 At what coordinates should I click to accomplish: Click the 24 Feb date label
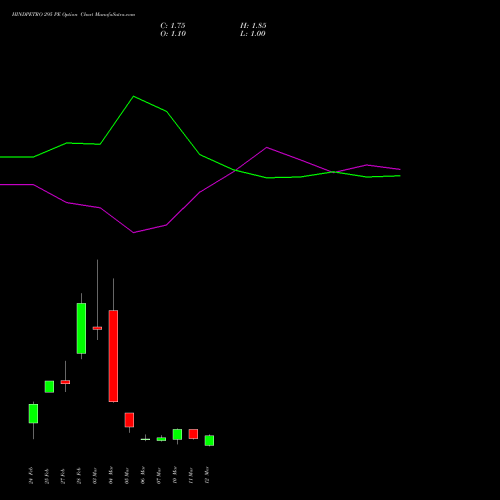[31, 476]
